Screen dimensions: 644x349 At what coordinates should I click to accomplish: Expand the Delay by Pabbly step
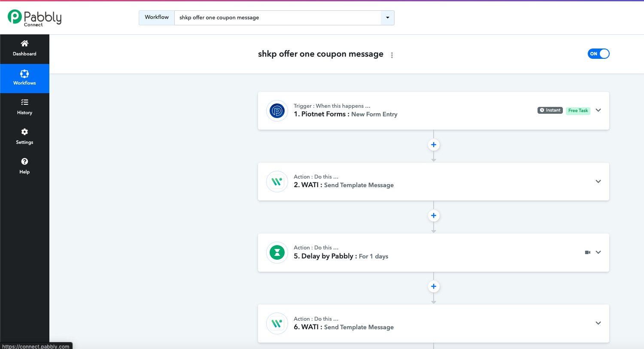tap(598, 252)
